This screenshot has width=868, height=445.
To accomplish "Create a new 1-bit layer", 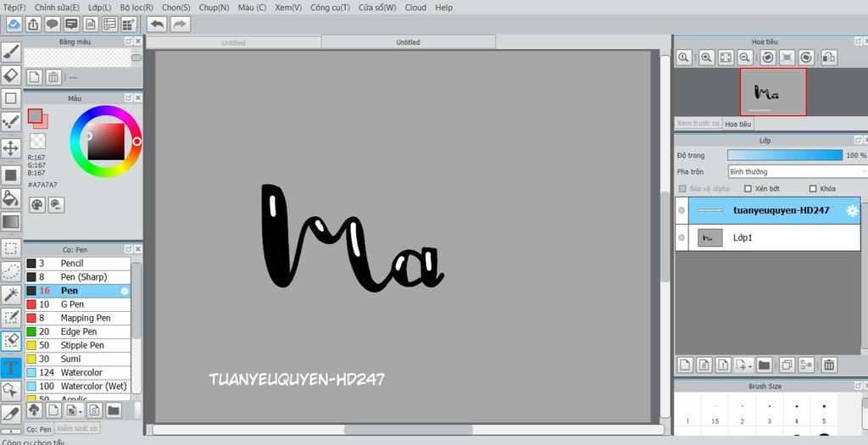I will tap(723, 364).
